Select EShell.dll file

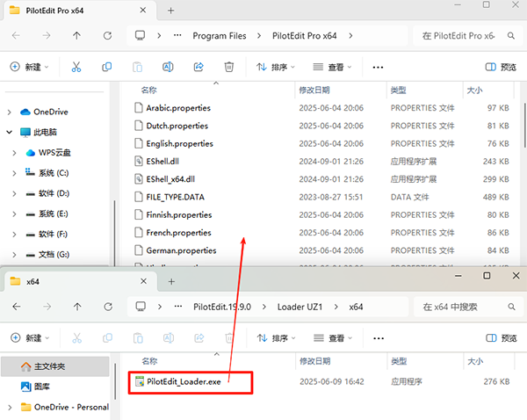(162, 162)
